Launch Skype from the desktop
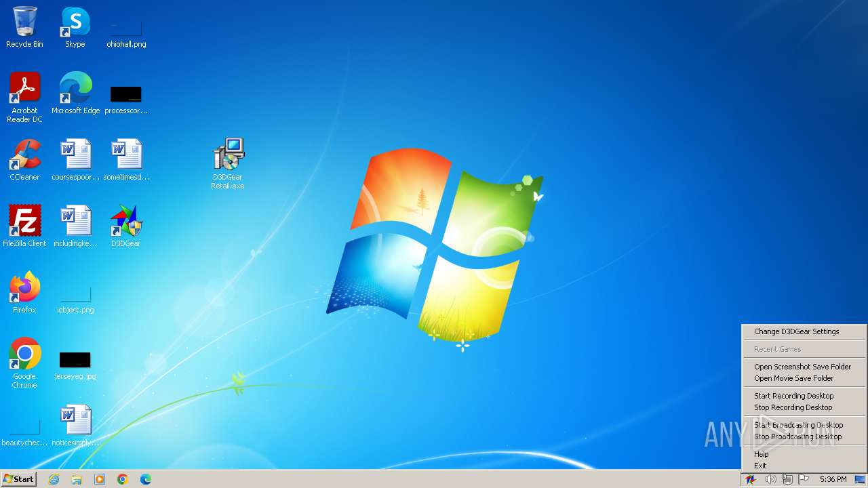The image size is (868, 488). coord(75,27)
